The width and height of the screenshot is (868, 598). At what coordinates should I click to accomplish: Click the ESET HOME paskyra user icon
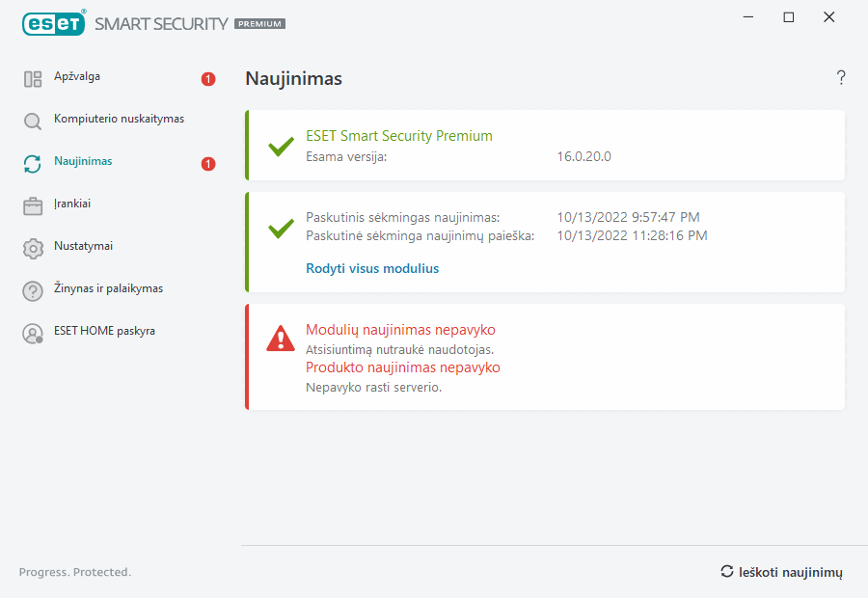coord(33,334)
